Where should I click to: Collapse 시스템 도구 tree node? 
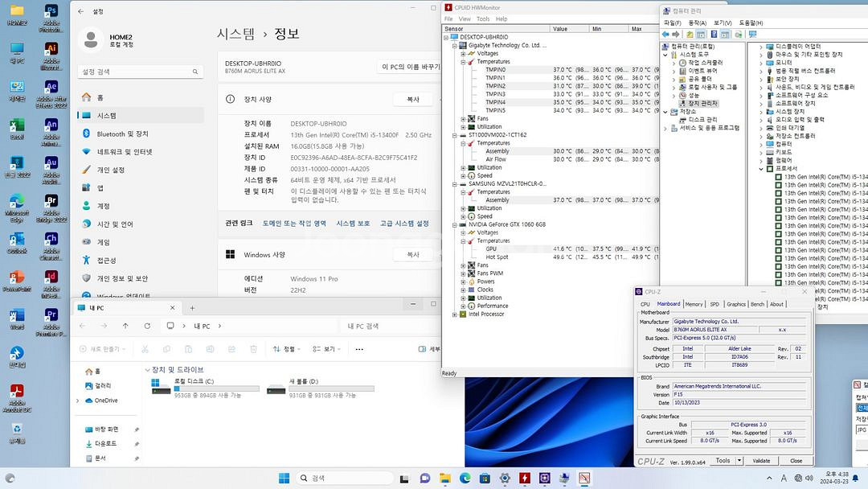pyautogui.click(x=666, y=55)
